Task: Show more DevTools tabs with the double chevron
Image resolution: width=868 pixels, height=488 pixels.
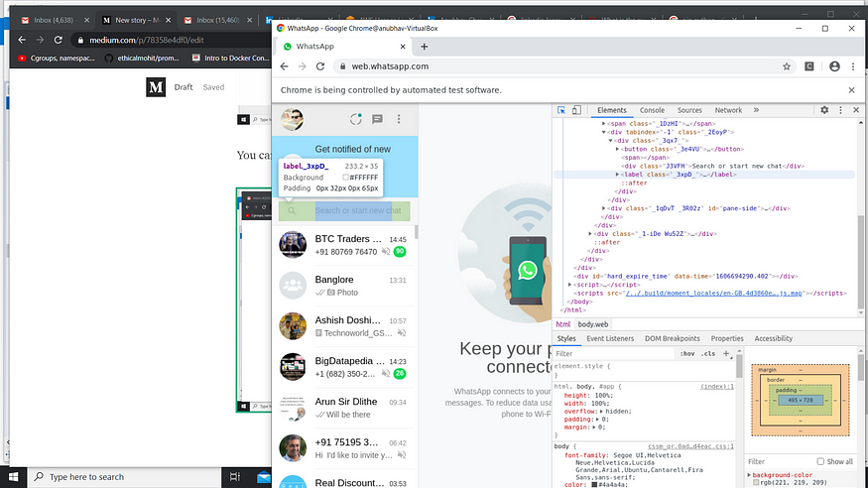Action: 756,110
